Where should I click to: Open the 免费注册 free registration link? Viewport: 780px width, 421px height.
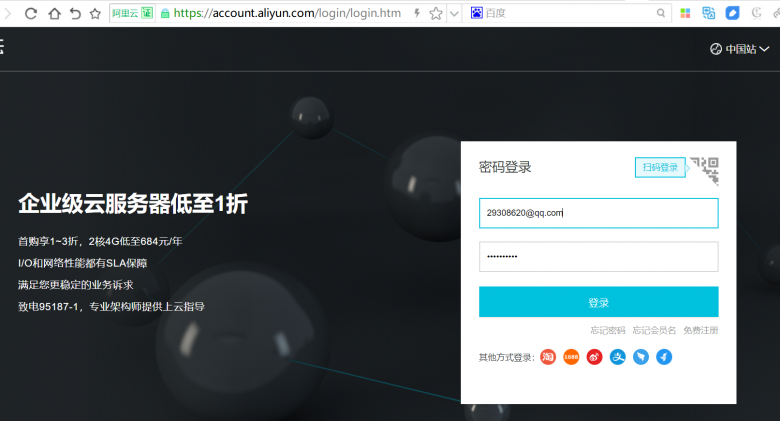(x=700, y=330)
